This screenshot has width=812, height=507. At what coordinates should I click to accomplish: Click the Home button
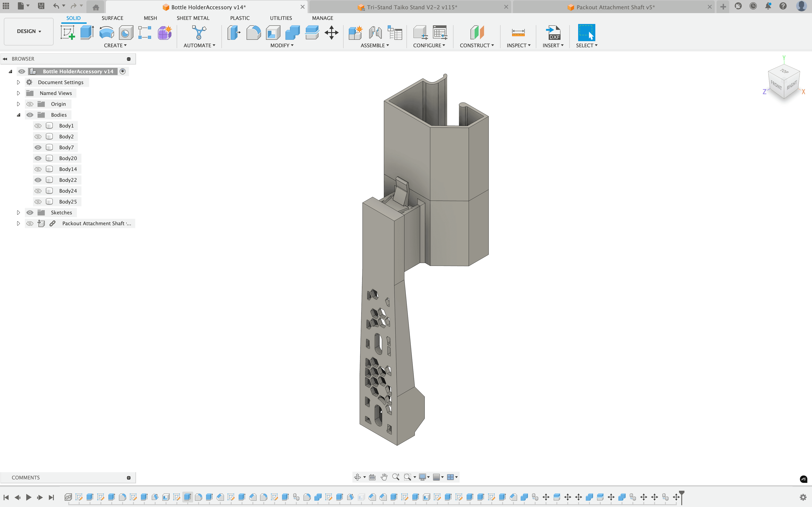pos(96,7)
